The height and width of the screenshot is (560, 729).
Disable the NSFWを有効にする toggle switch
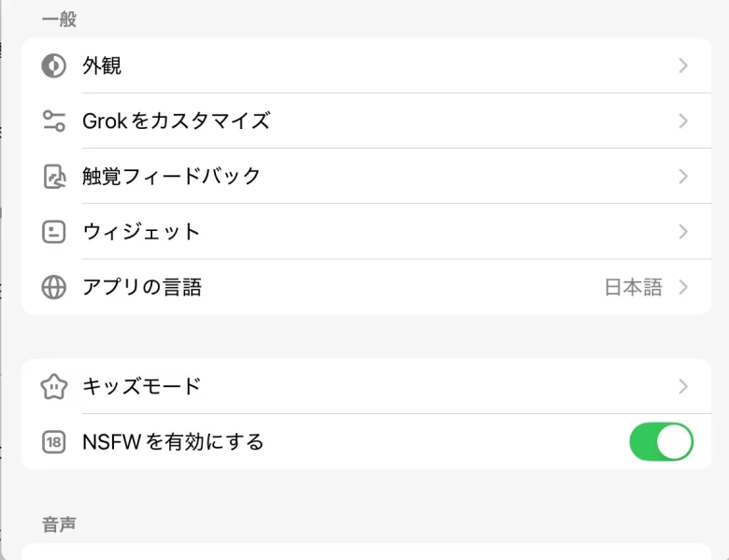(x=661, y=441)
